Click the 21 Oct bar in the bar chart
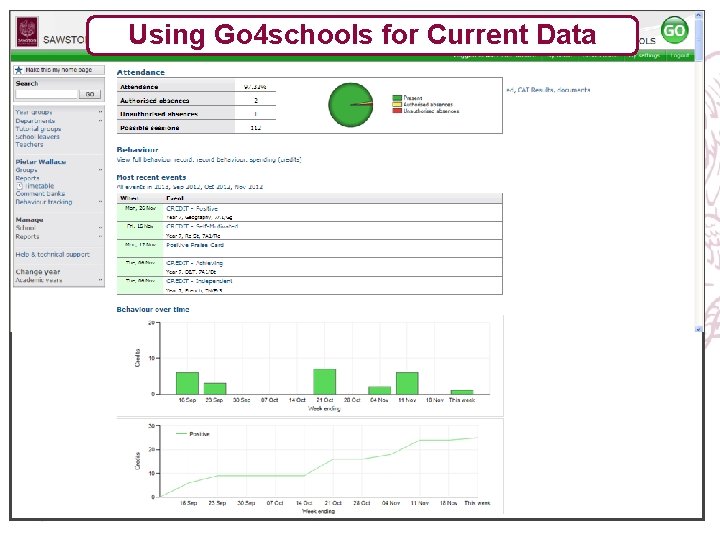720x540 pixels. pos(325,381)
